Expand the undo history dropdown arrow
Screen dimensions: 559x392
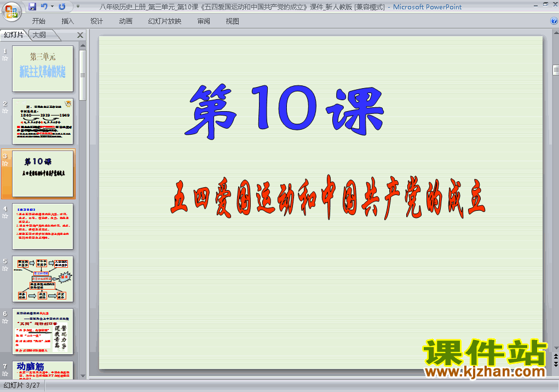[52, 7]
